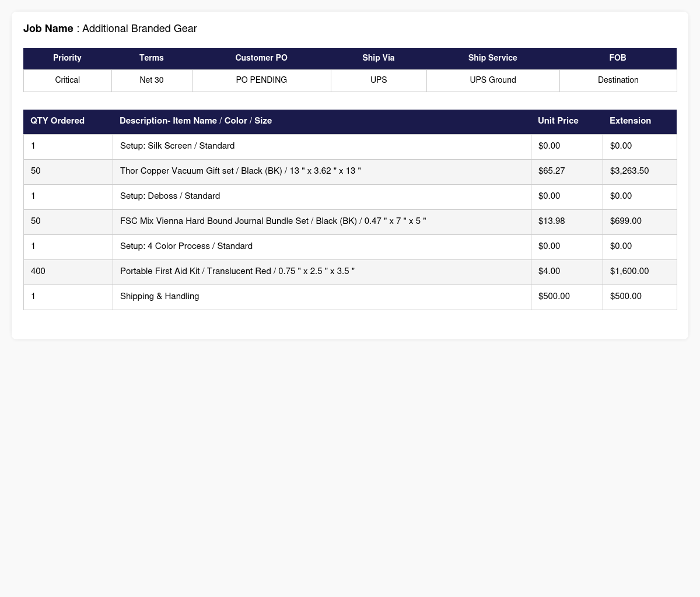Click the 400 quantity cell
Image resolution: width=700 pixels, height=597 pixels.
[x=68, y=272]
